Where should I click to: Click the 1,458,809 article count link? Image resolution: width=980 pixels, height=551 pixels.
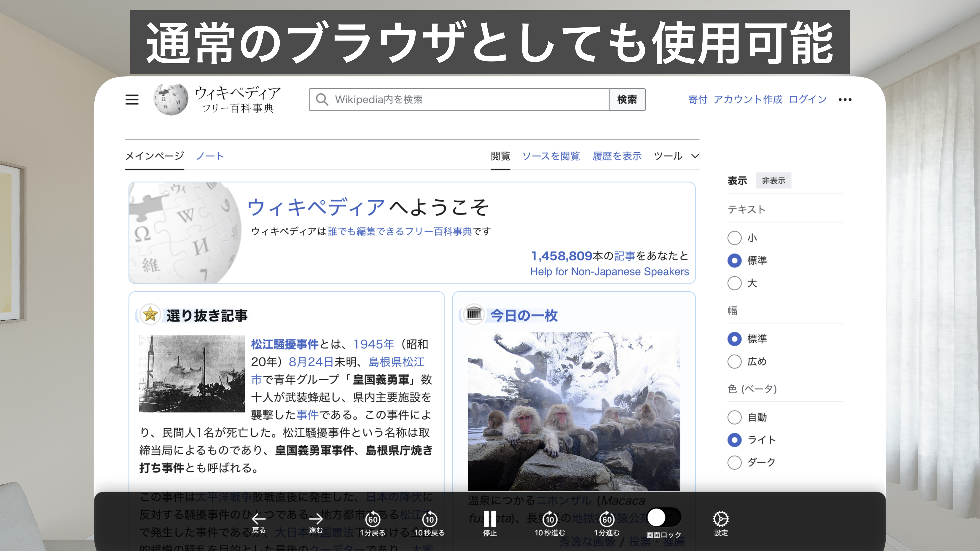pos(561,256)
